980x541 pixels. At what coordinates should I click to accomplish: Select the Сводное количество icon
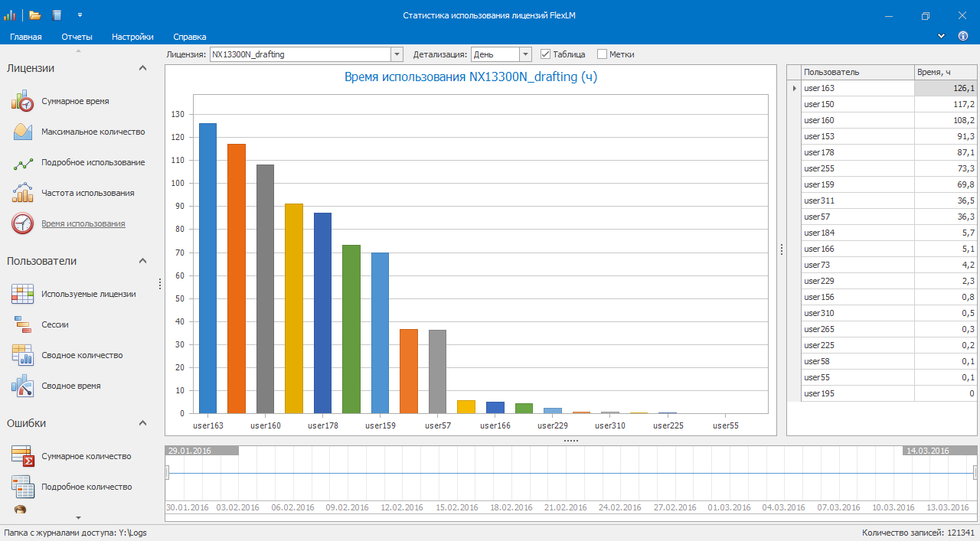click(x=23, y=355)
